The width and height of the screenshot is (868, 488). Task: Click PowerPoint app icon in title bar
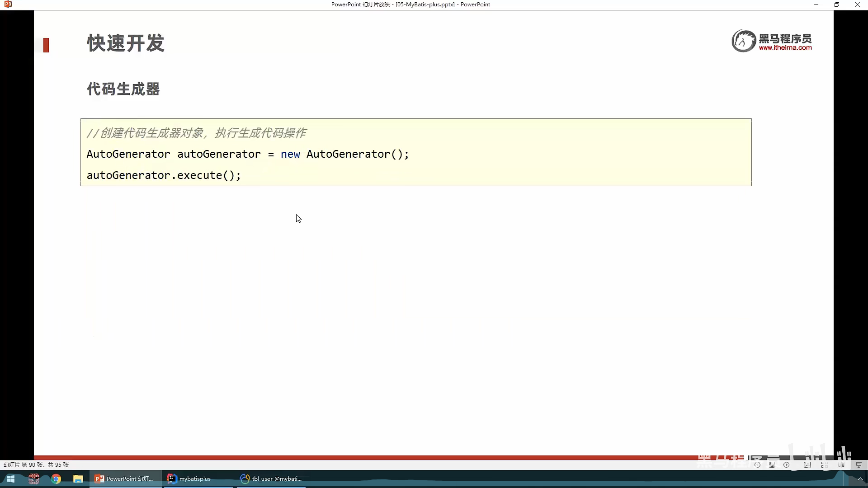pyautogui.click(x=8, y=5)
